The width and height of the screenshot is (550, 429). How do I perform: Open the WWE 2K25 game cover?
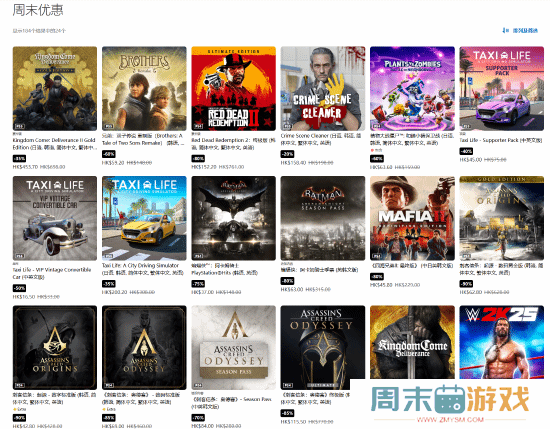coord(502,342)
